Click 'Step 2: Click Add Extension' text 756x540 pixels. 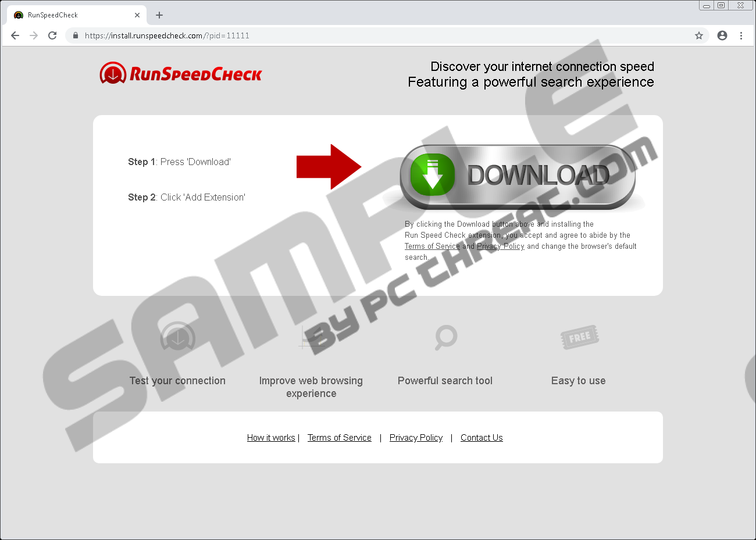(187, 198)
